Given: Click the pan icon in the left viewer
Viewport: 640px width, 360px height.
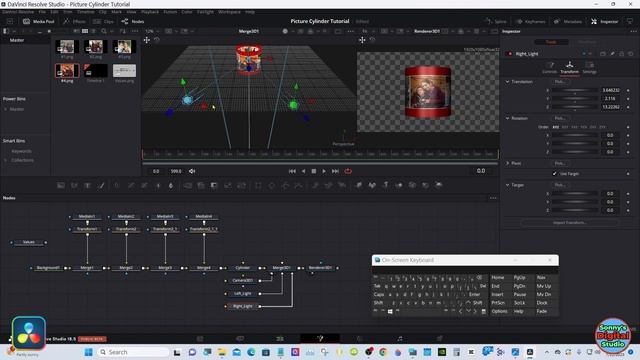Looking at the screenshot, I should pos(147,40).
